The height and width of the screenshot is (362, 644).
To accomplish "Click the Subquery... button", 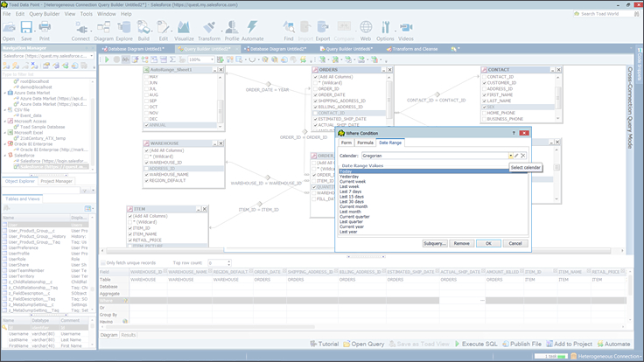I will [434, 243].
